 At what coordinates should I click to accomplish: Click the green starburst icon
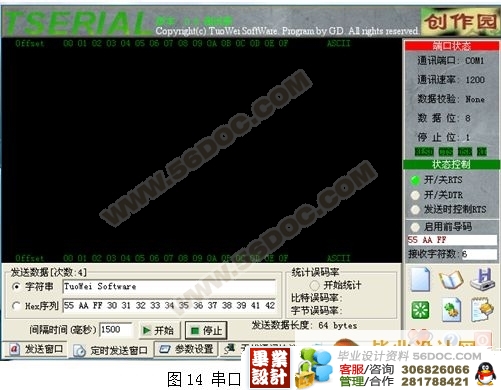point(420,310)
